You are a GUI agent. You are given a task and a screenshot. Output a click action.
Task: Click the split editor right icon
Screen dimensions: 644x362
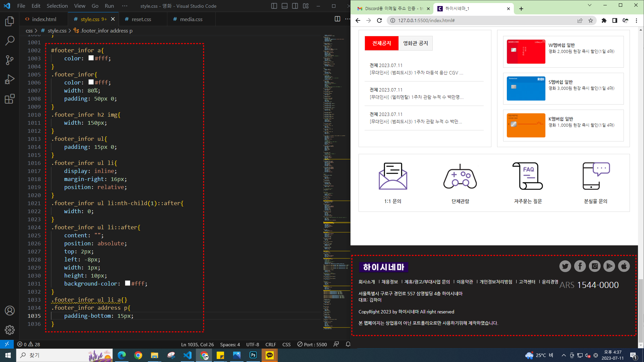coord(337,19)
